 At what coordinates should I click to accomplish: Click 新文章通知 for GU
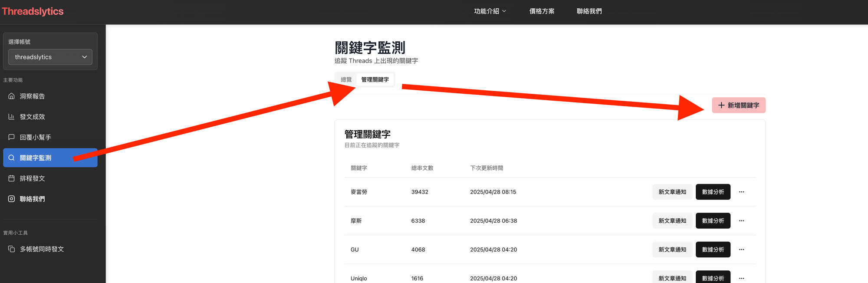click(672, 250)
